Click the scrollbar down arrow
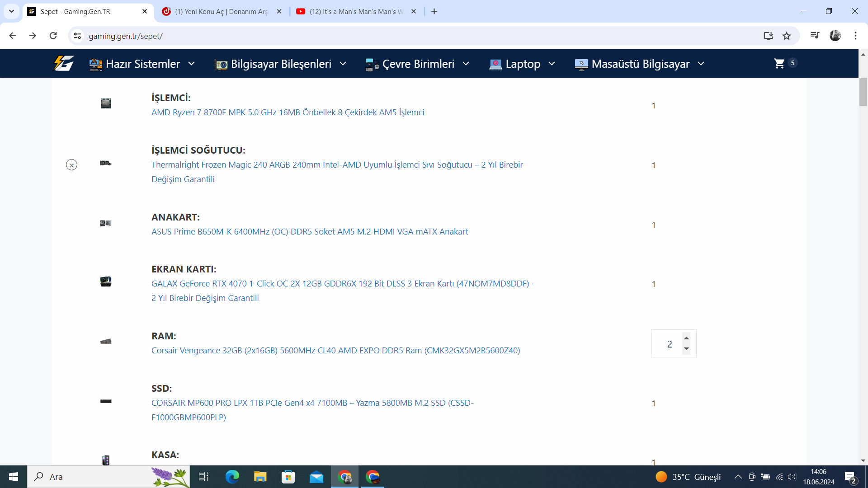Screen dimensions: 868x488 point(863,461)
